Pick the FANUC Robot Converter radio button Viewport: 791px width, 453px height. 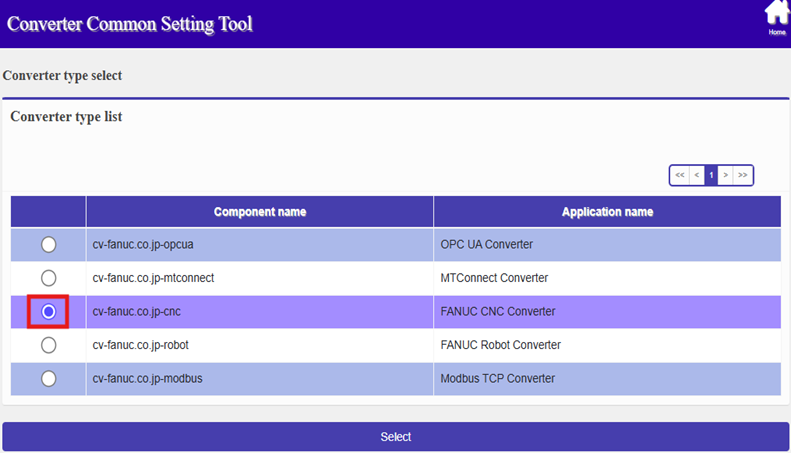pyautogui.click(x=48, y=345)
